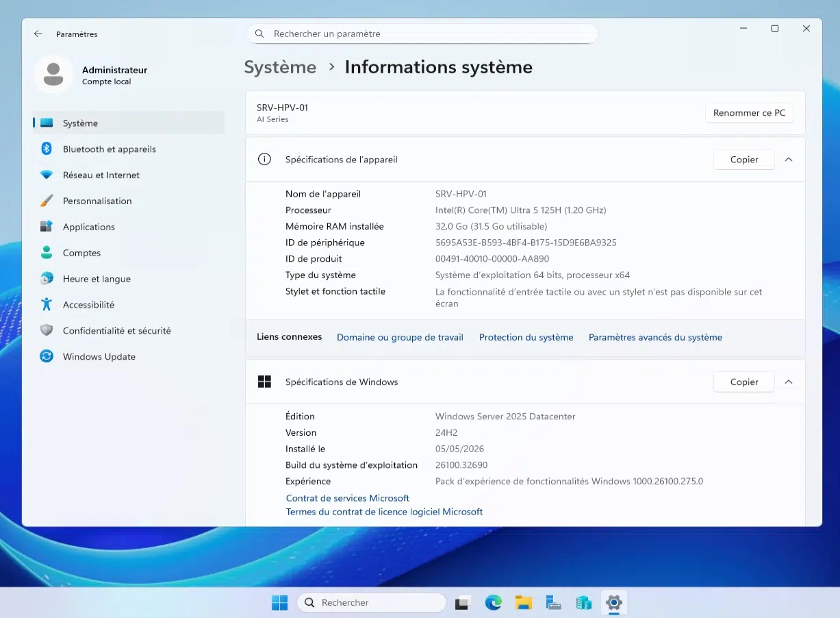The image size is (840, 618).
Task: Click the Personnalisation paintbrush icon
Action: (47, 201)
